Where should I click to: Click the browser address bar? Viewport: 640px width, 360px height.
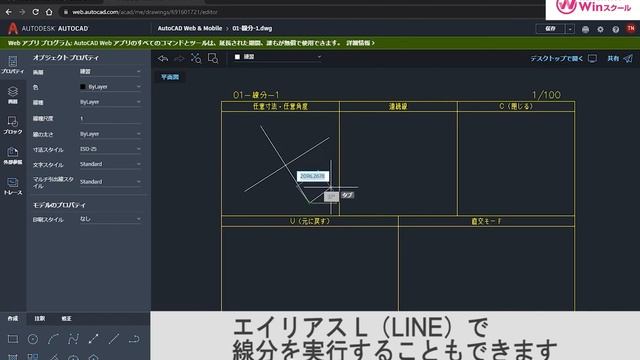[302, 12]
